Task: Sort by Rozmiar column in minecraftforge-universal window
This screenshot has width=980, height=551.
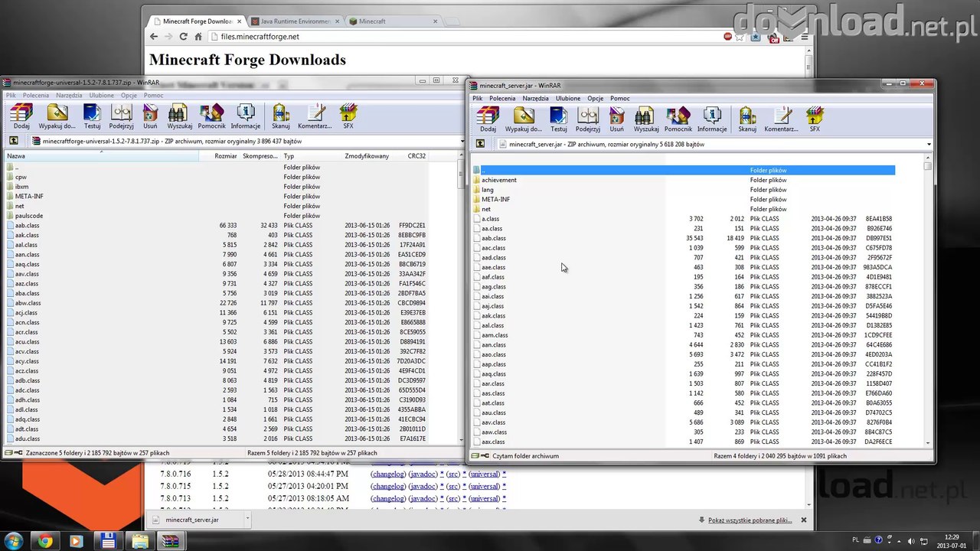Action: 220,156
